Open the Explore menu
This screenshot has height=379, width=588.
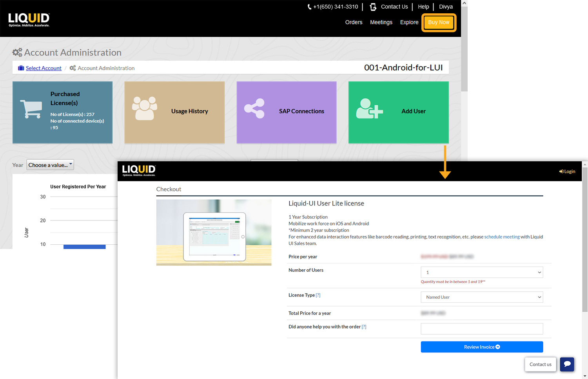409,22
